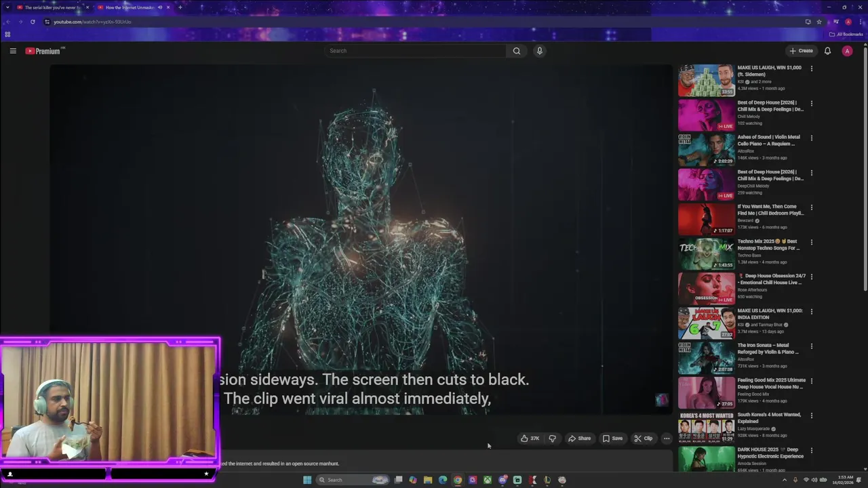Screen dimensions: 868x488
Task: Go forward in browser history
Action: point(20,22)
